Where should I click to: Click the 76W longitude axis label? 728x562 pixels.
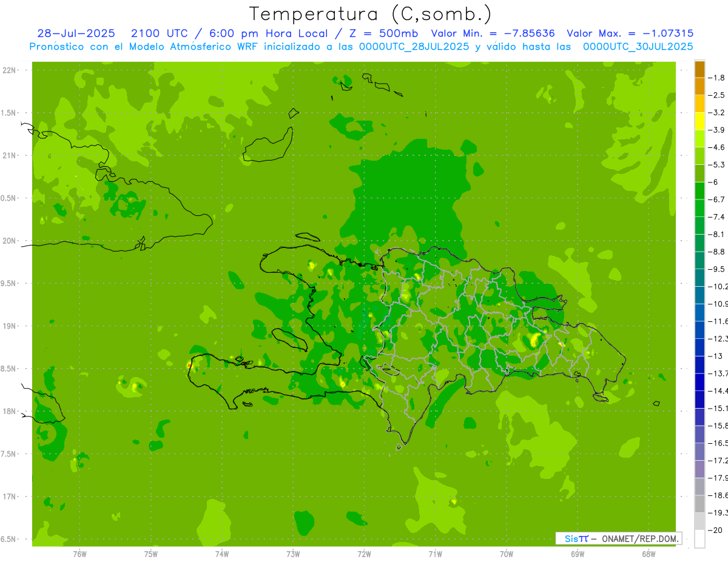click(x=79, y=554)
